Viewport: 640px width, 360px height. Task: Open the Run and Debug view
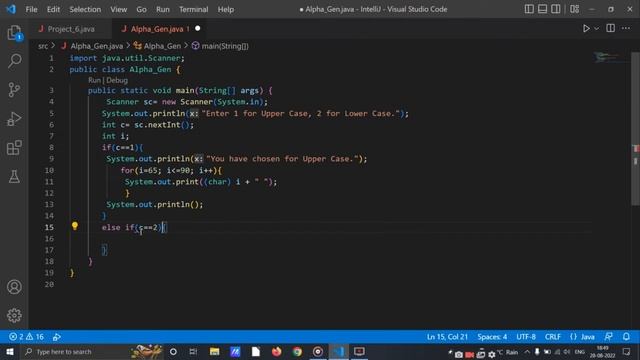(x=14, y=119)
